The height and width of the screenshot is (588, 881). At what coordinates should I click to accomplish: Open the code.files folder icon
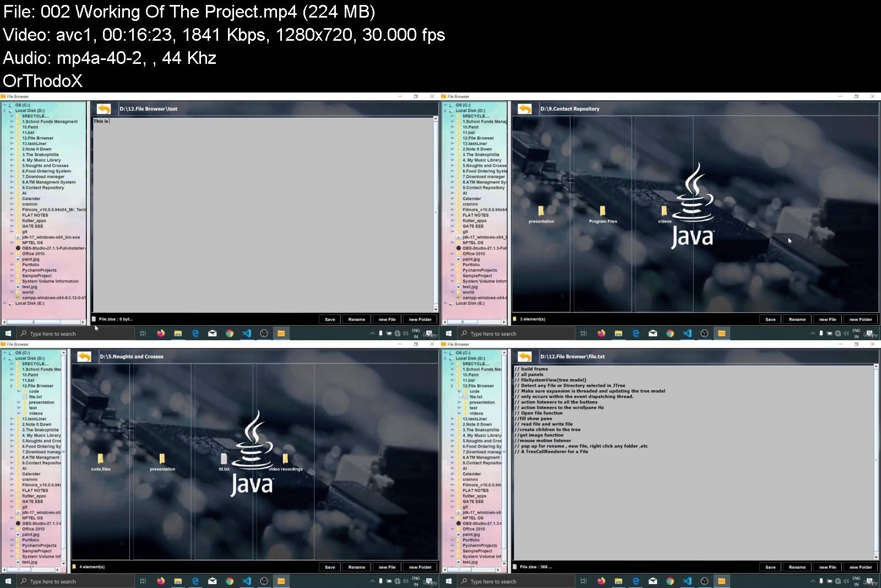(x=100, y=459)
